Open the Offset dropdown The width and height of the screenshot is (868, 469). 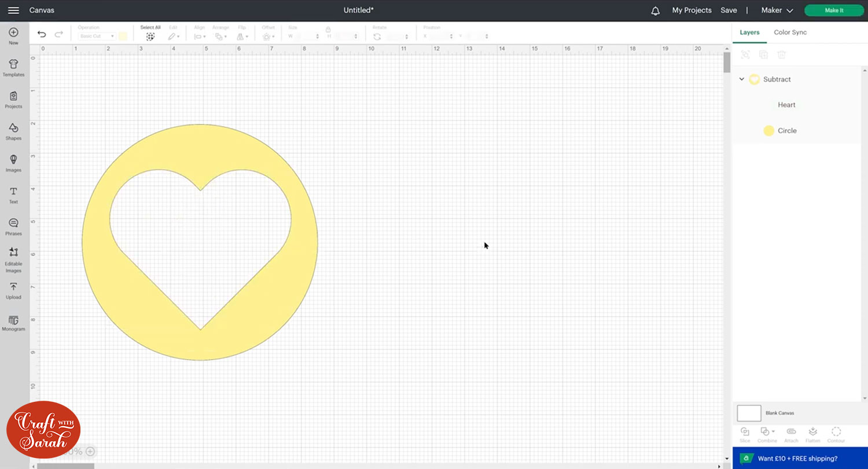point(269,36)
